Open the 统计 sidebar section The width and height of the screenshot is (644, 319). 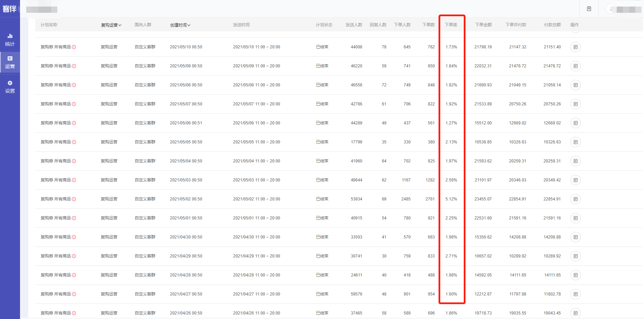tap(10, 40)
